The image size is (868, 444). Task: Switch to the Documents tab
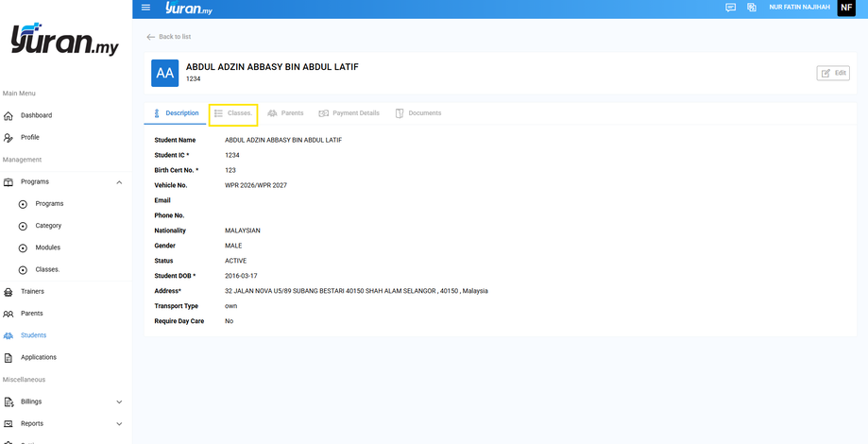pyautogui.click(x=418, y=113)
